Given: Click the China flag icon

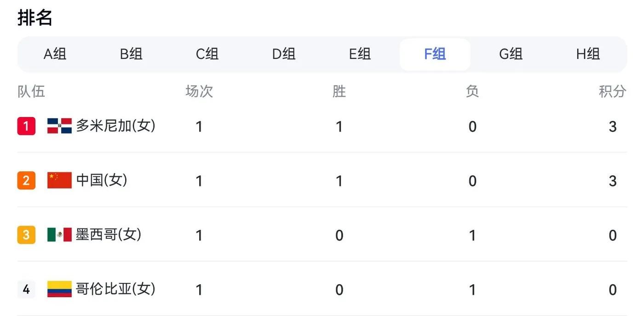Looking at the screenshot, I should click(x=59, y=180).
